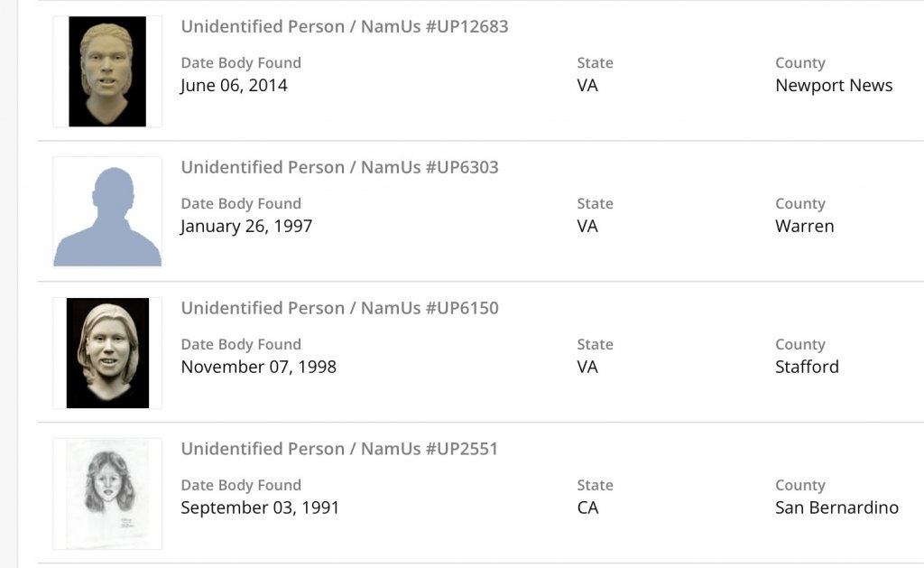Screen dimensions: 924x568
Task: Click the CA state value
Action: point(587,508)
